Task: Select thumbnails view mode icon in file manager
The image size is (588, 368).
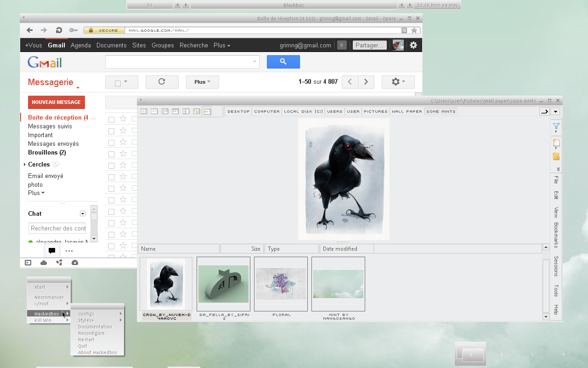Action: 207,111
